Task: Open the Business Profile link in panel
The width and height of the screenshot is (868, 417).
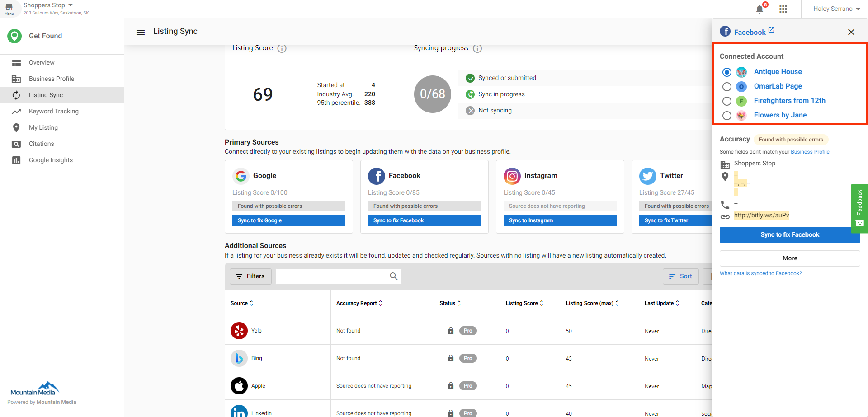Action: (810, 152)
